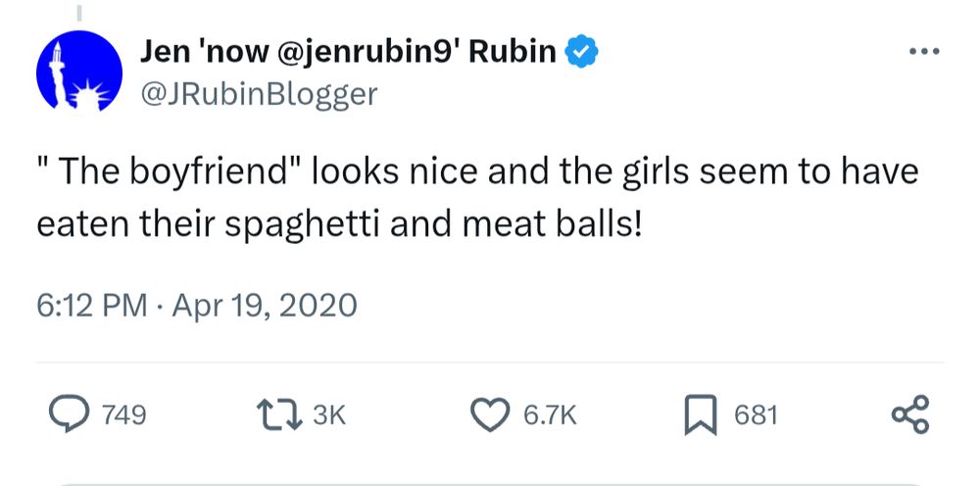Click the blue verified checkmark badge
The width and height of the screenshot is (980, 486).
[584, 53]
